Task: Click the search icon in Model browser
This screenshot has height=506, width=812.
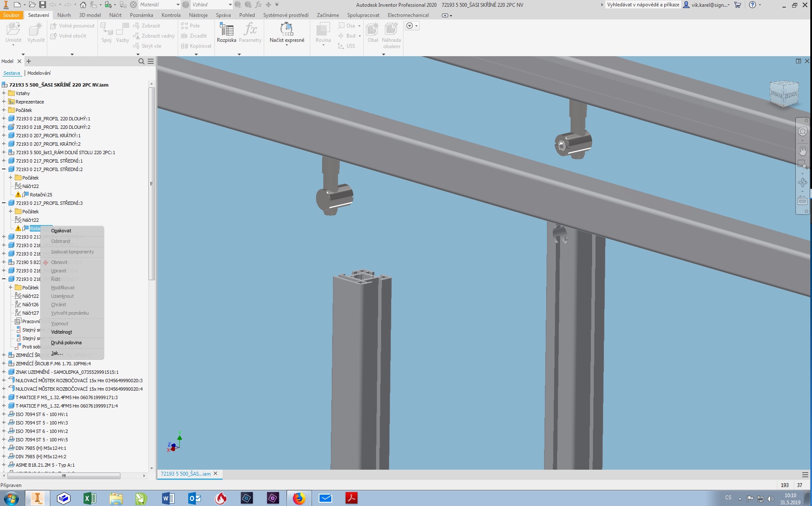Action: point(141,61)
